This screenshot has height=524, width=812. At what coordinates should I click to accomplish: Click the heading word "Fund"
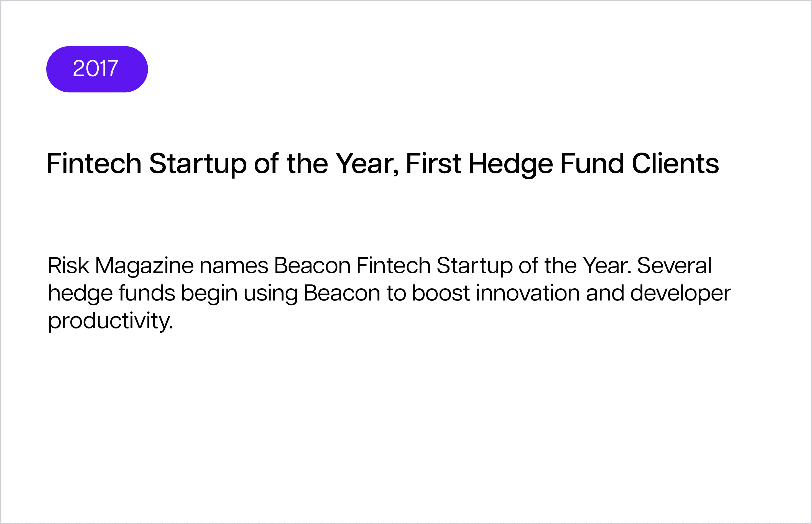point(592,164)
